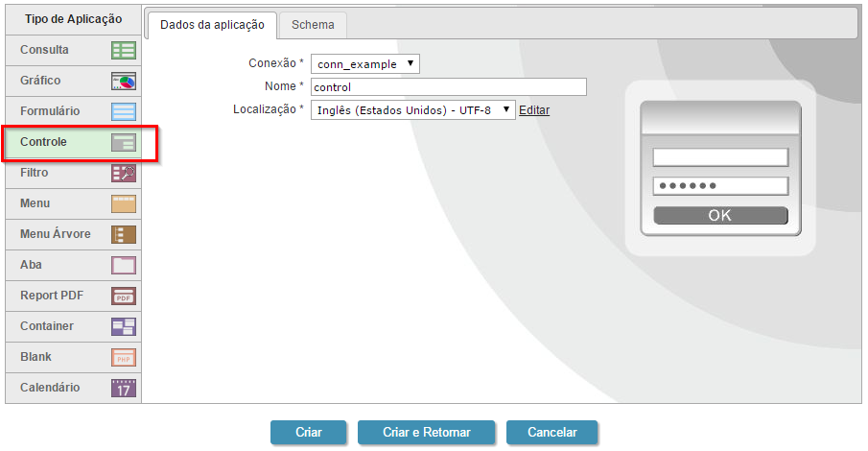Image resolution: width=868 pixels, height=451 pixels.
Task: Select the Filtro search icon
Action: pos(124,173)
